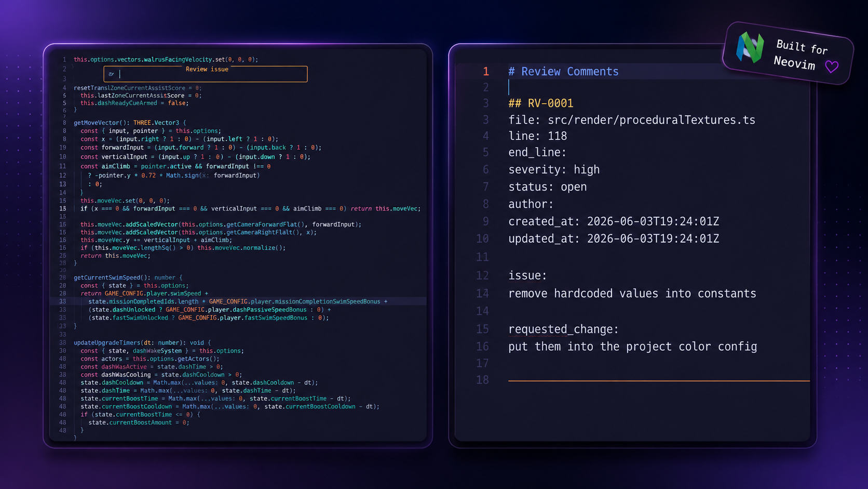Click orange line number 1 in review panel
Screen dimensions: 868x489
486,72
